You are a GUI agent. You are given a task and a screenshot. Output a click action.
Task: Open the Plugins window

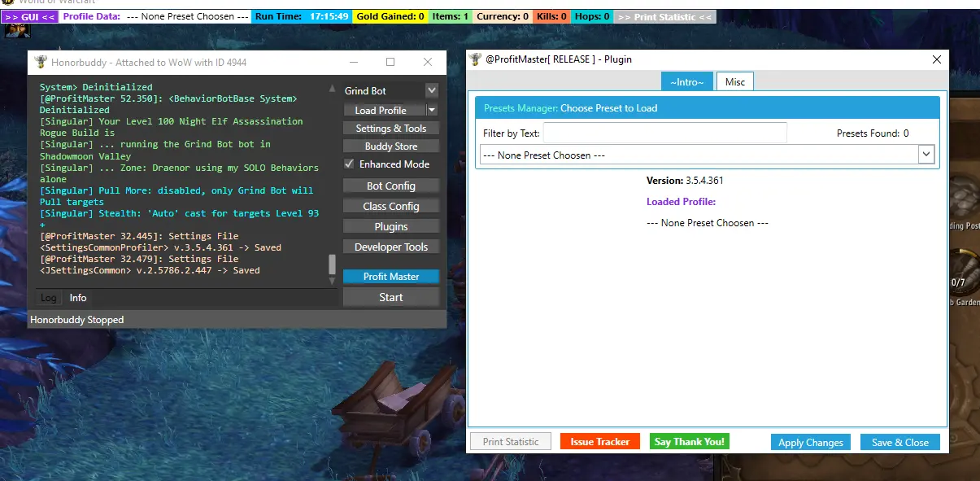pyautogui.click(x=391, y=226)
